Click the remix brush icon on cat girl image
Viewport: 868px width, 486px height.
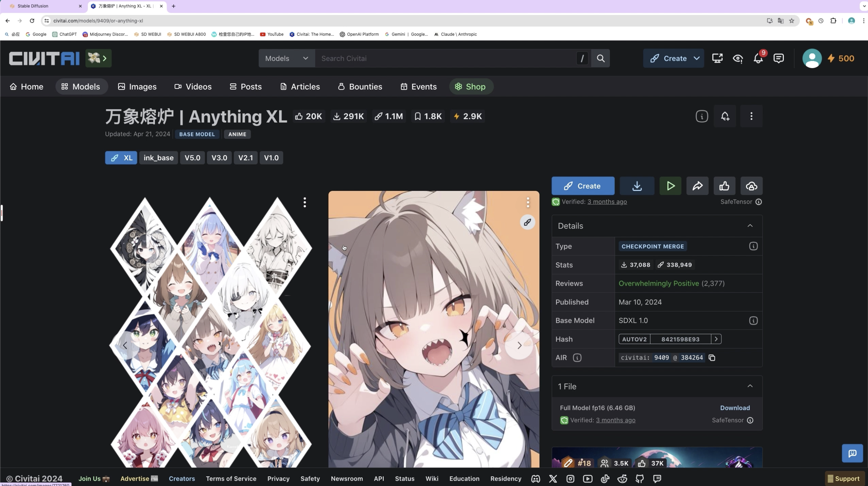[x=528, y=222]
